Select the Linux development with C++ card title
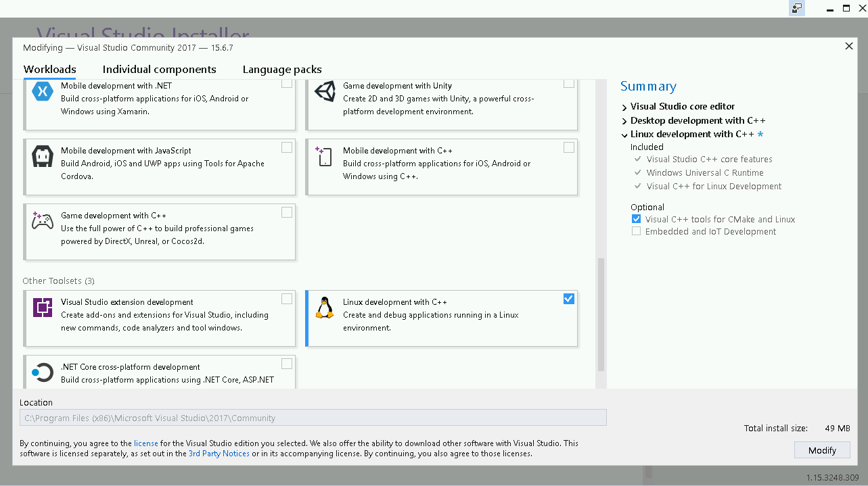 coord(395,302)
